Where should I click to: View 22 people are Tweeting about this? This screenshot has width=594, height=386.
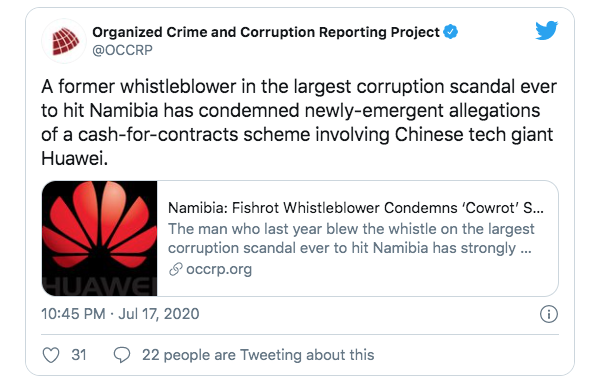click(258, 355)
